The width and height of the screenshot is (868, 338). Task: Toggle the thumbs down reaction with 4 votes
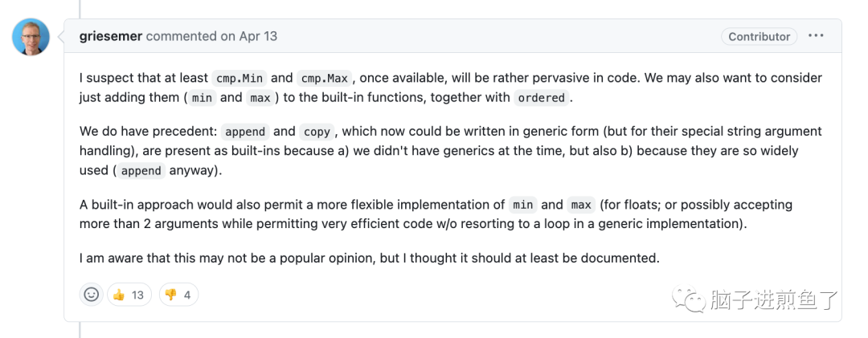178,295
